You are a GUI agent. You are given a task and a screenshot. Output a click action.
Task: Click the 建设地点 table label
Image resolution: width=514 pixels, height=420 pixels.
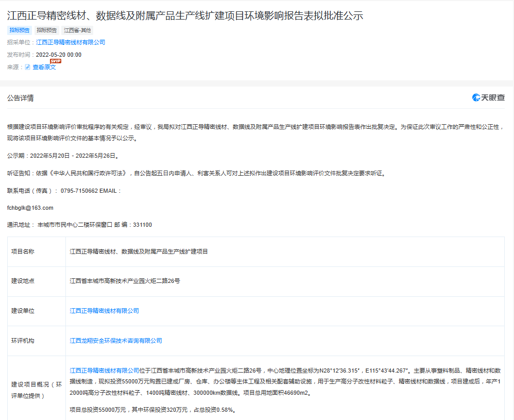point(23,281)
